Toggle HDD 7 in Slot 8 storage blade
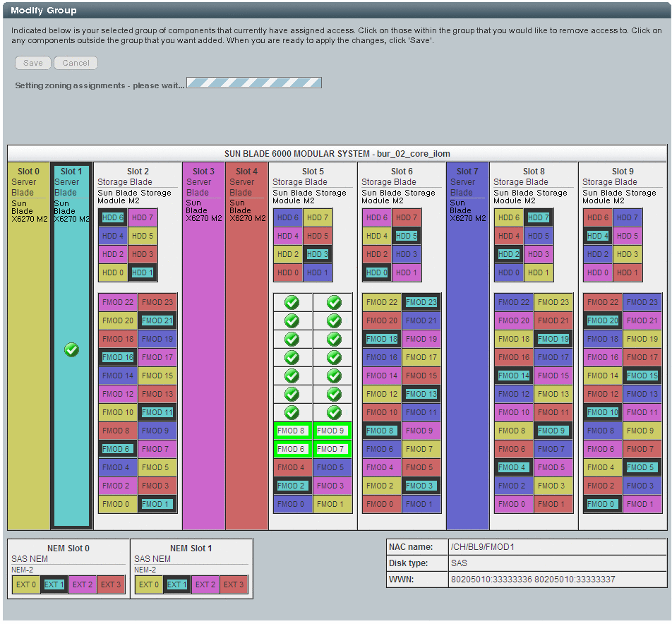 (539, 217)
